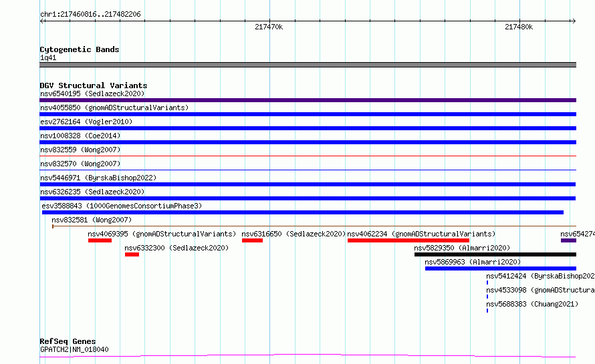Click the right arrow of the ruler
Image resolution: width=595 pixels, height=364 pixels.
point(574,21)
